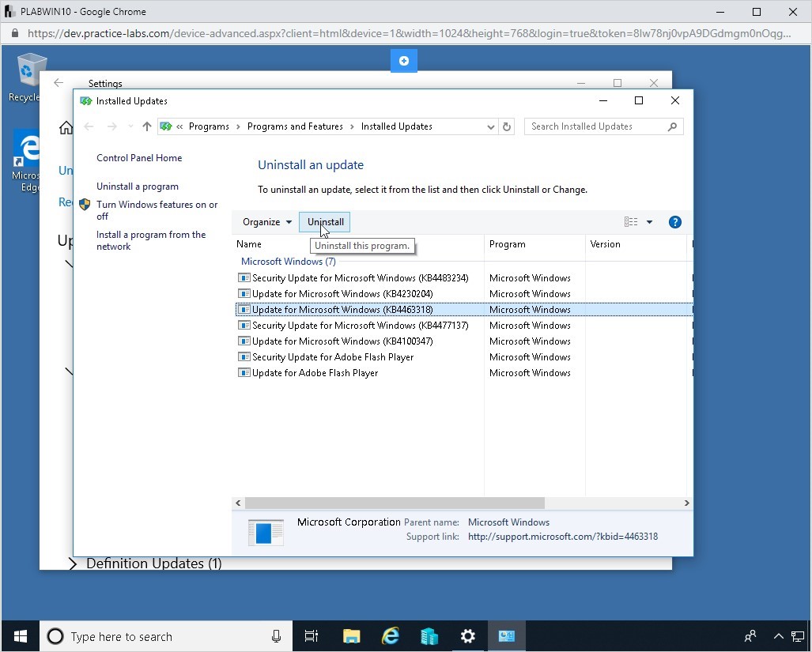
Task: Go up one level with the up arrow
Action: (x=146, y=126)
